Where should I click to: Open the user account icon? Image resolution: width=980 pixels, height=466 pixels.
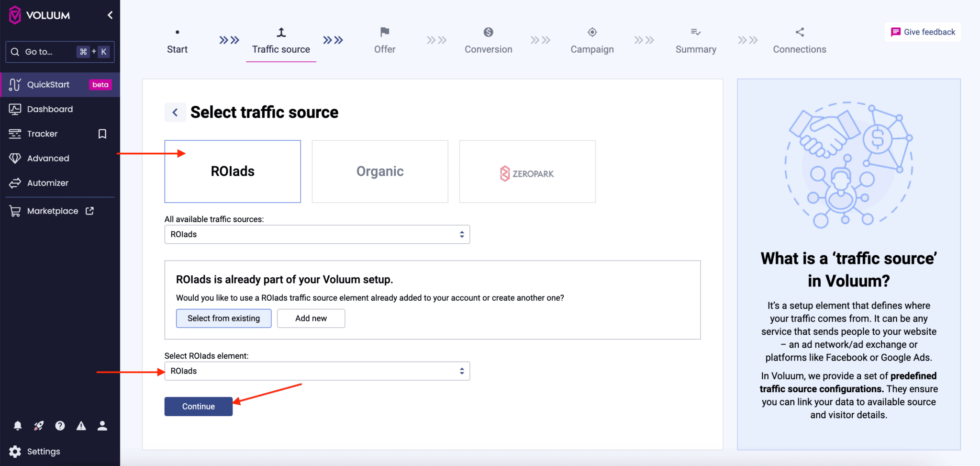[102, 425]
